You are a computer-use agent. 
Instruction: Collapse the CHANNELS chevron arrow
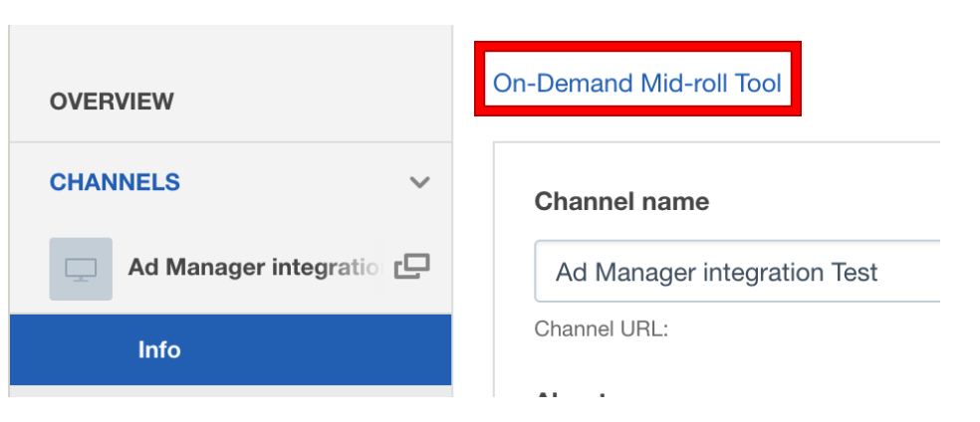point(419,182)
